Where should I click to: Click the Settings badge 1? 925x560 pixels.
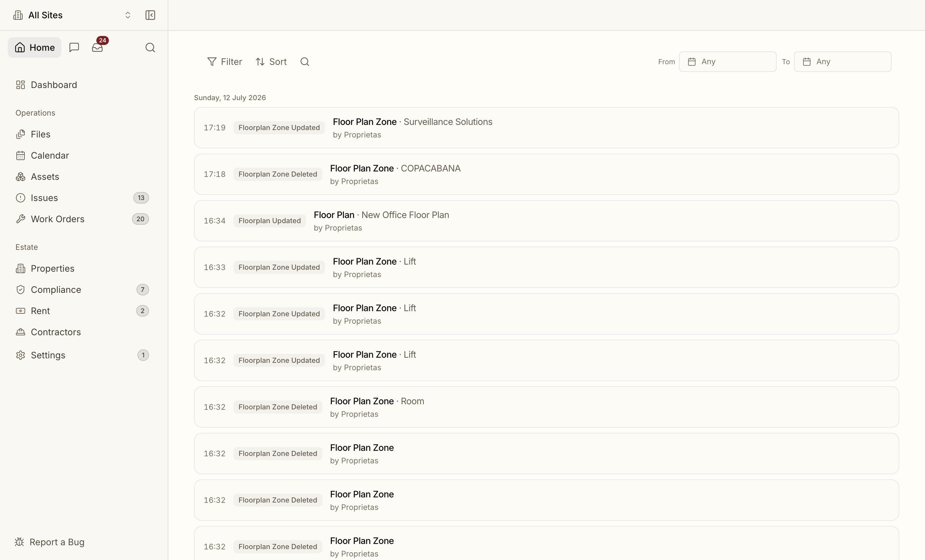[x=143, y=355]
